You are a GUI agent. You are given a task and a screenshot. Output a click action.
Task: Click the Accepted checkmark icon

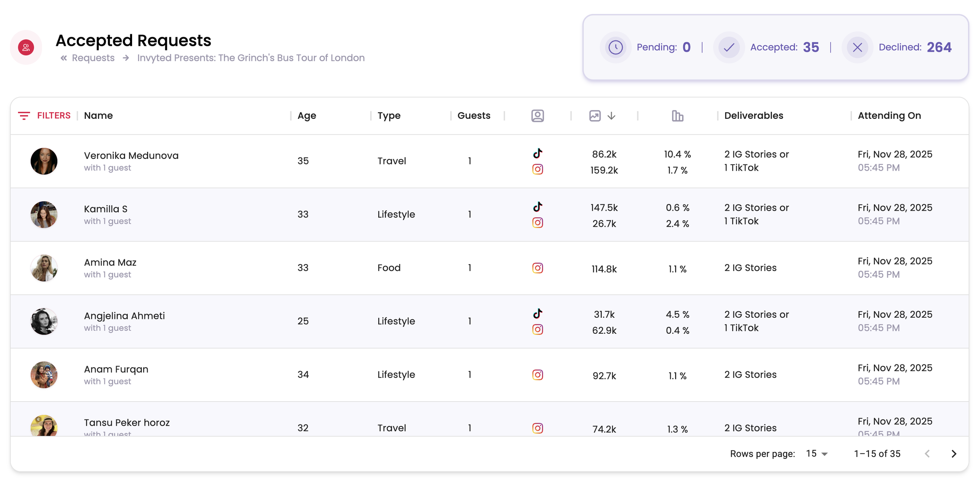[x=729, y=47]
